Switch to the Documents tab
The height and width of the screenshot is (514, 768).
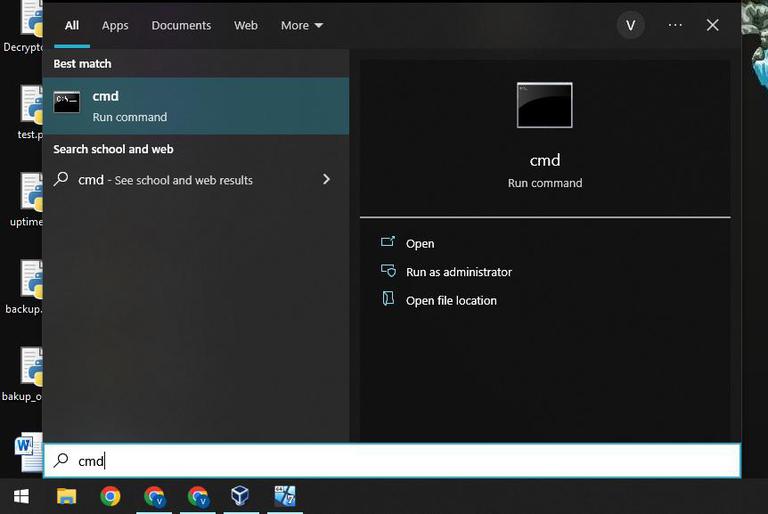point(181,25)
